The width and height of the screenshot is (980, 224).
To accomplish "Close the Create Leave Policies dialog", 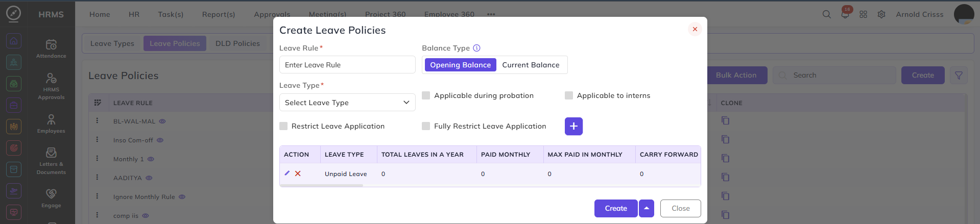I will pyautogui.click(x=695, y=29).
